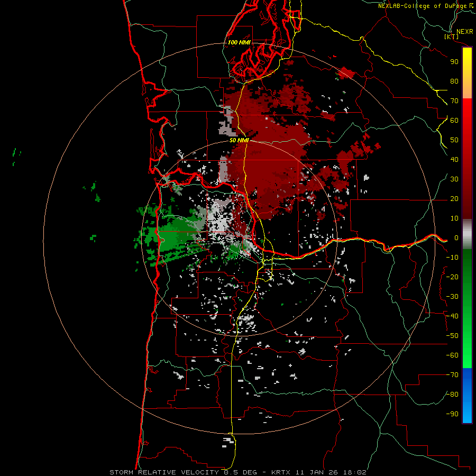Click the NEXR label above the color scale

pyautogui.click(x=464, y=32)
